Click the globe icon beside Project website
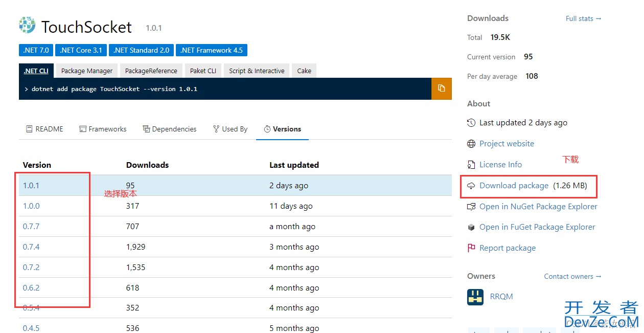 471,144
